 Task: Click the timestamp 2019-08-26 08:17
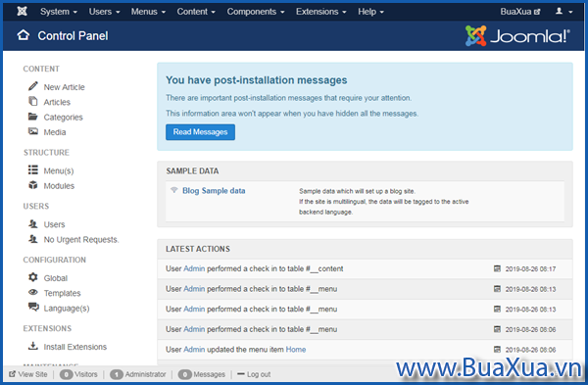[530, 268]
